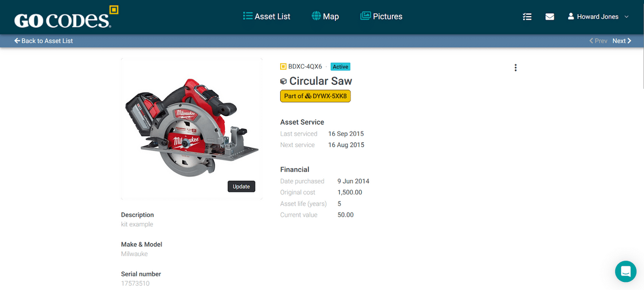Screen dimensions: 644x290
Task: Open the messages envelope icon
Action: pyautogui.click(x=550, y=17)
